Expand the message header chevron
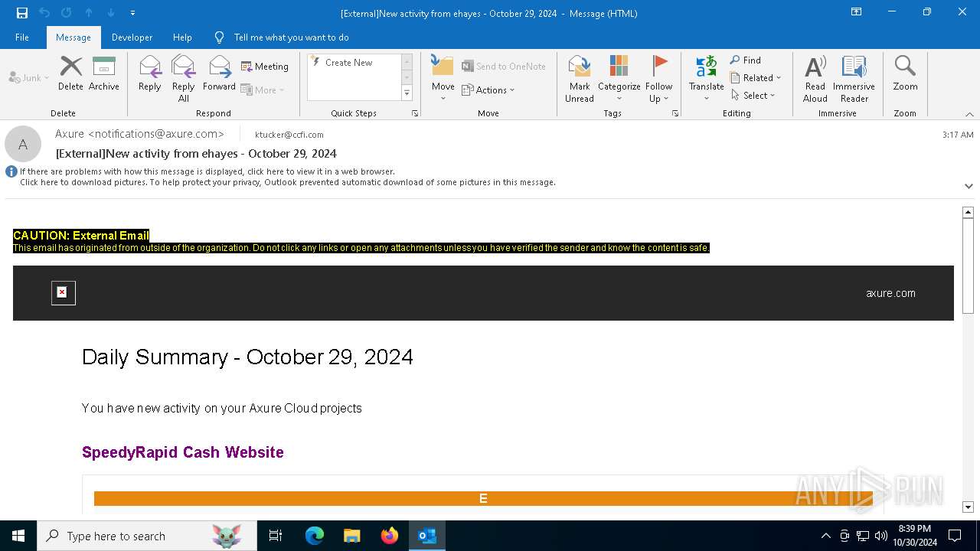 (969, 186)
